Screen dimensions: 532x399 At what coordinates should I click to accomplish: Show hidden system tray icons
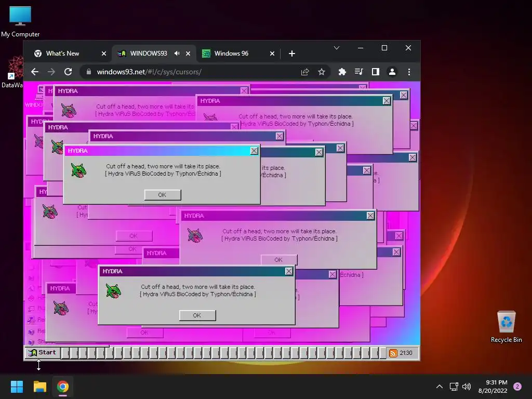[x=439, y=387]
